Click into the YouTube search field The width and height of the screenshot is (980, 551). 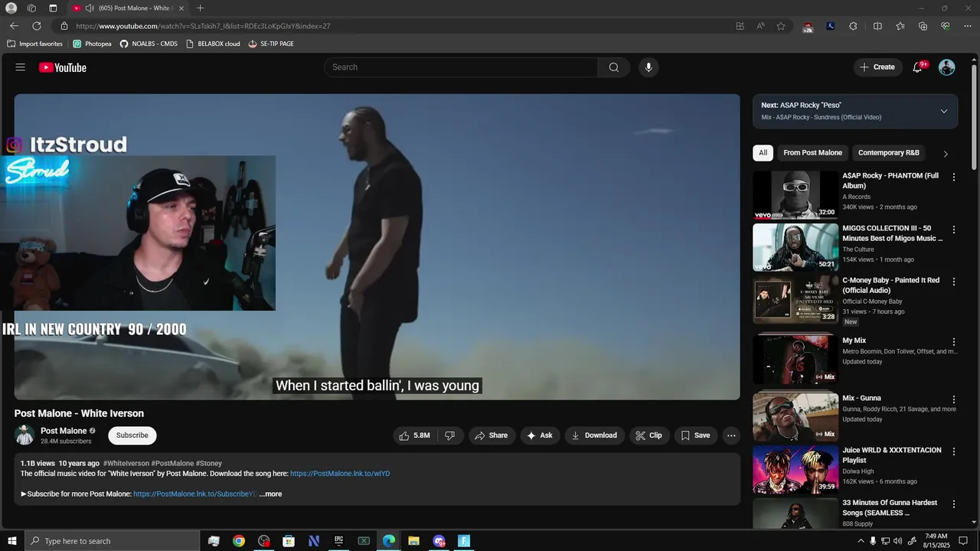[x=461, y=67]
